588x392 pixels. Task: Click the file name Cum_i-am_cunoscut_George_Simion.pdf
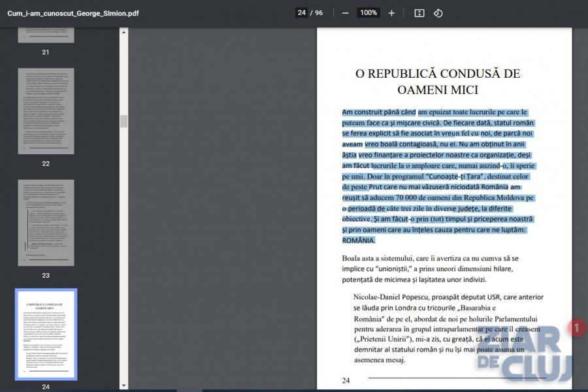pos(73,13)
